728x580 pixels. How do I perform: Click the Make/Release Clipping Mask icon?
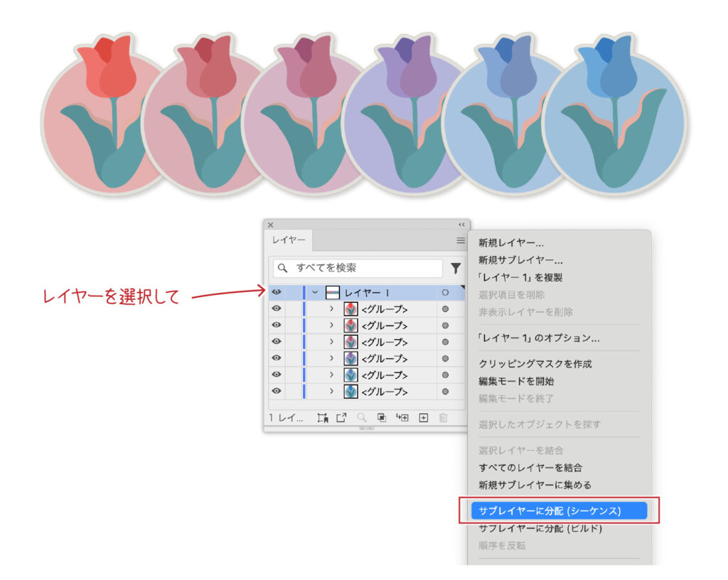[x=382, y=418]
